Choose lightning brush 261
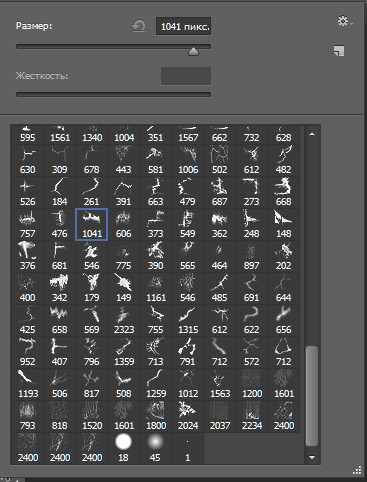The width and height of the screenshot is (367, 482). pyautogui.click(x=92, y=193)
